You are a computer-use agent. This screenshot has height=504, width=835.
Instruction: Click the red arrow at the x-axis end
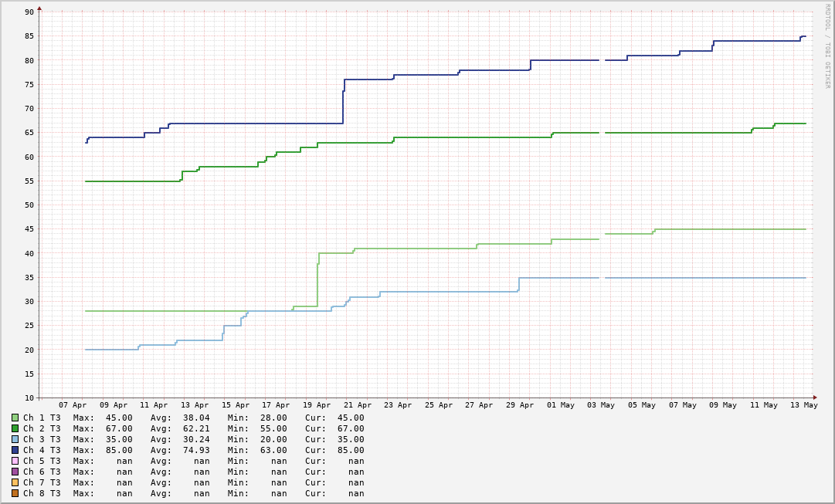click(x=814, y=397)
